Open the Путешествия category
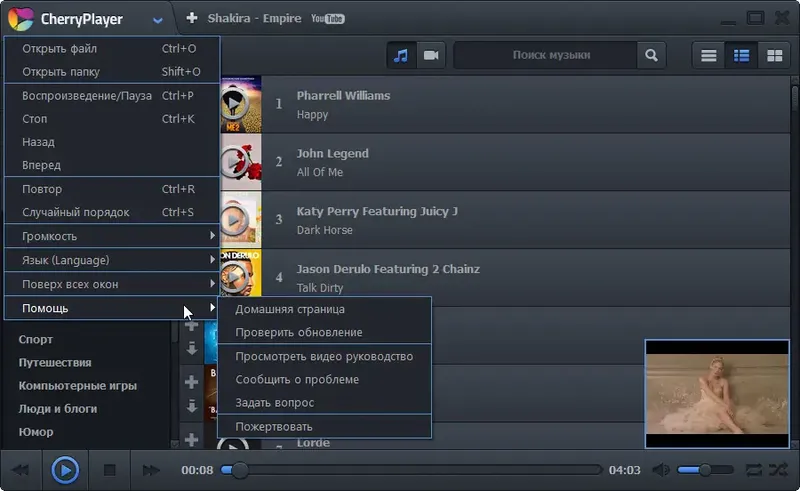Screen dimensions: 800x491 [x=55, y=362]
